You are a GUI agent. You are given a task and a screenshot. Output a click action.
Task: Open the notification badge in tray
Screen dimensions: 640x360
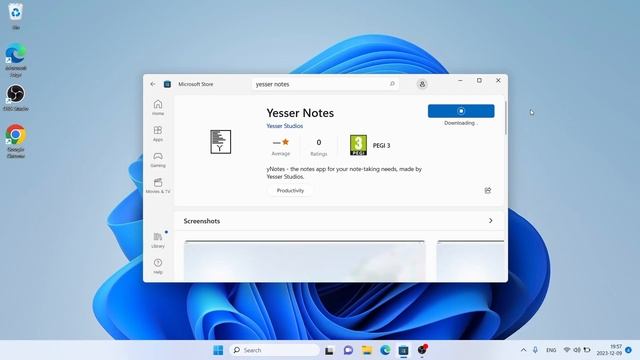coord(629,350)
